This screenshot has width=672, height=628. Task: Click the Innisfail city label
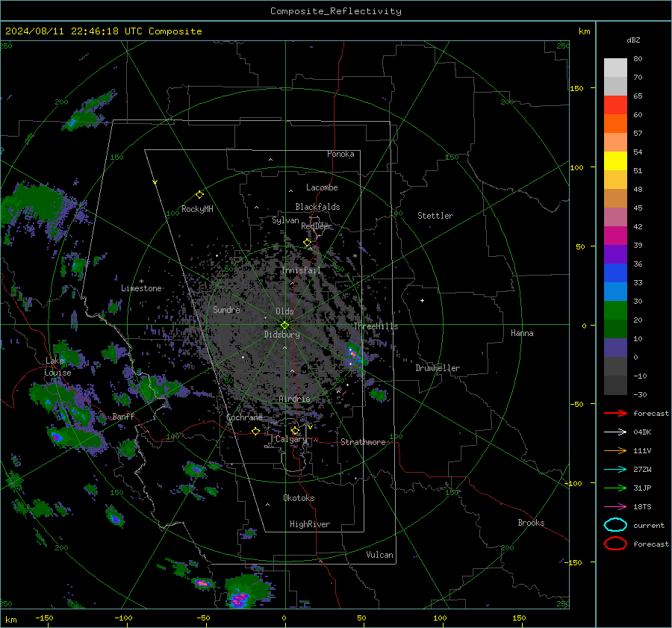tap(302, 270)
